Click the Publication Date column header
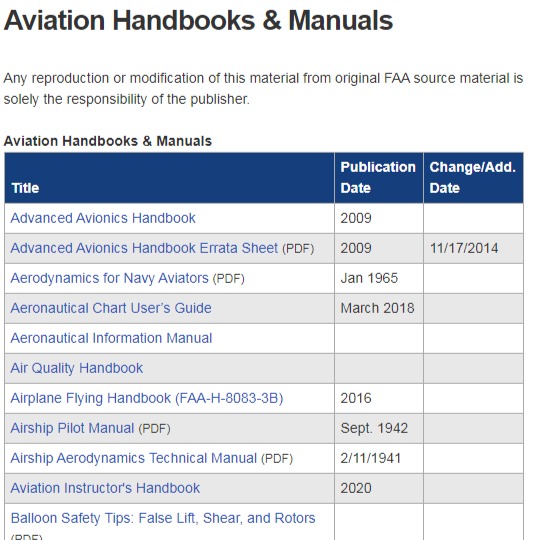Image resolution: width=540 pixels, height=540 pixels. (378, 178)
